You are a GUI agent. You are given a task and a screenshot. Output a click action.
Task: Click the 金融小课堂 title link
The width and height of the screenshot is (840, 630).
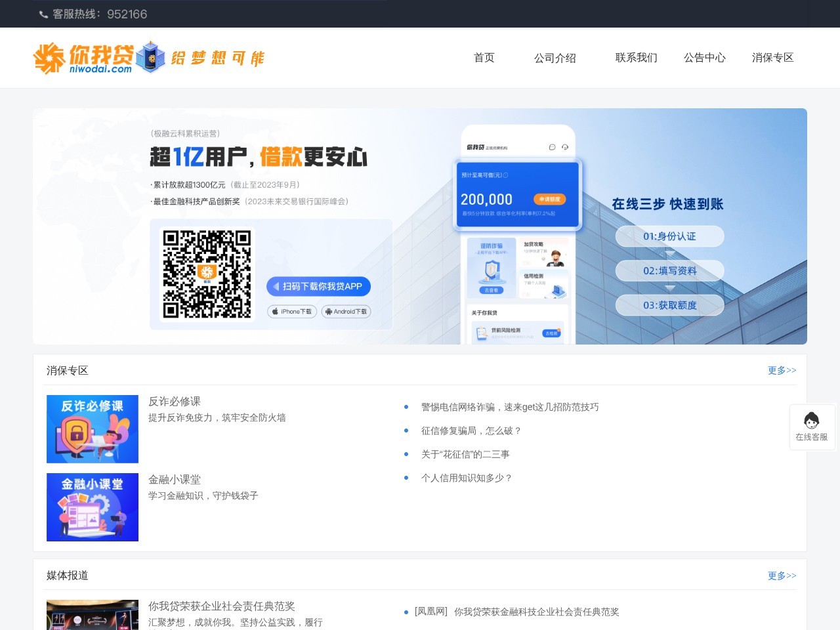pos(175,480)
